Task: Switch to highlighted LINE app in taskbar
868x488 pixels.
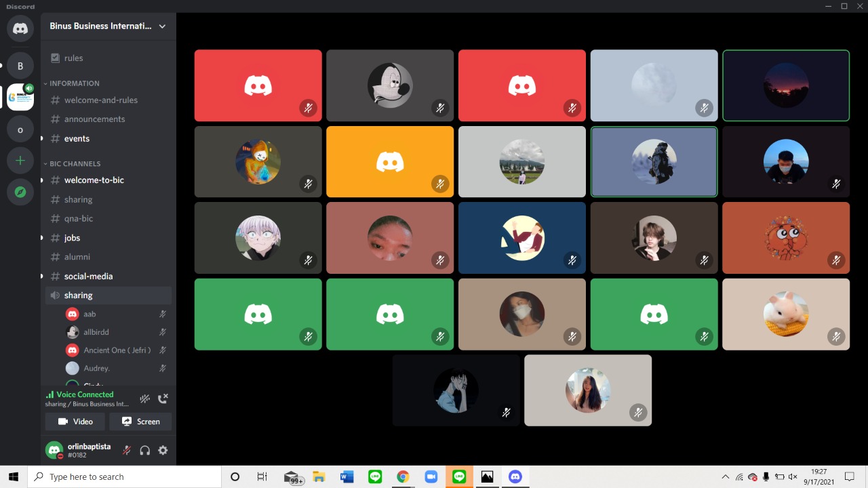Action: point(459,477)
